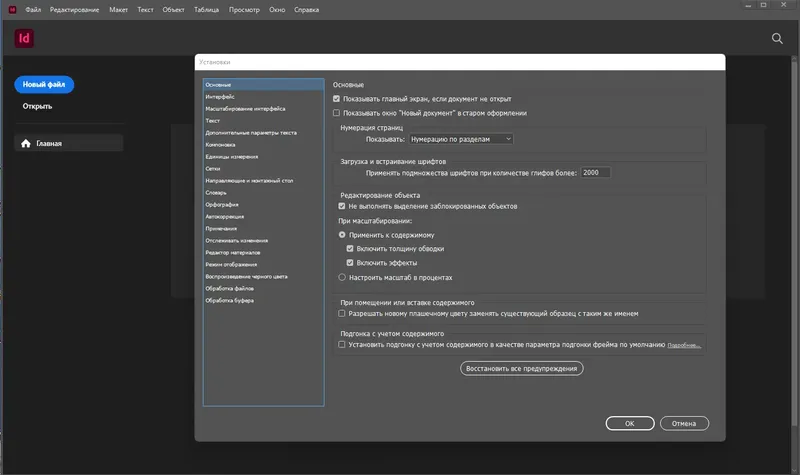This screenshot has height=475, width=800.
Task: Open Нумерацию по разделам dropdown
Action: 461,139
